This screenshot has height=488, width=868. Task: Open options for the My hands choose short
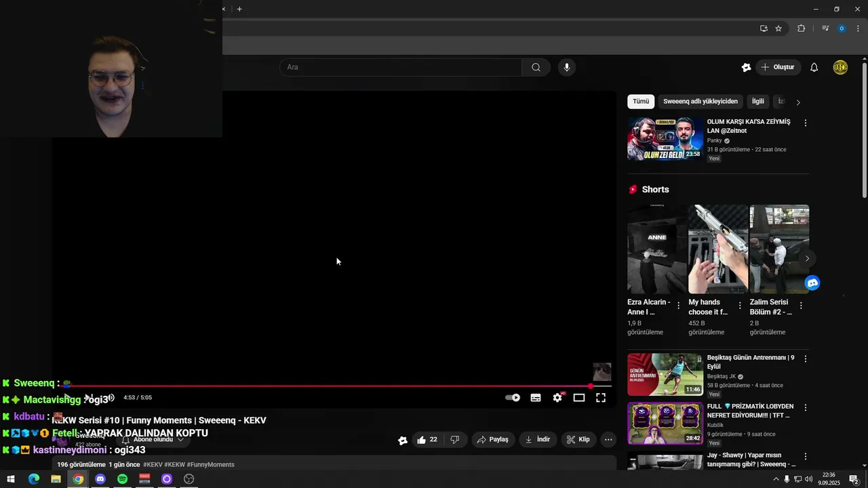click(x=740, y=306)
